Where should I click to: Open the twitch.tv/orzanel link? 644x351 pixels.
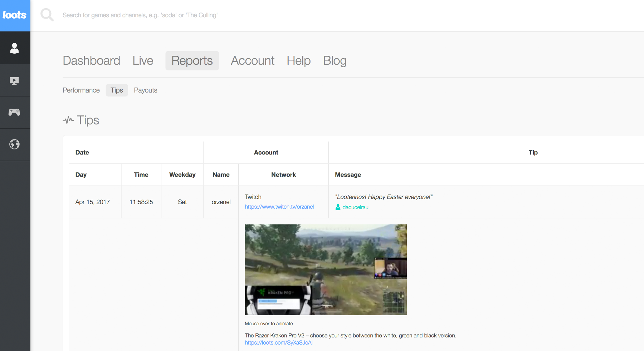[279, 207]
